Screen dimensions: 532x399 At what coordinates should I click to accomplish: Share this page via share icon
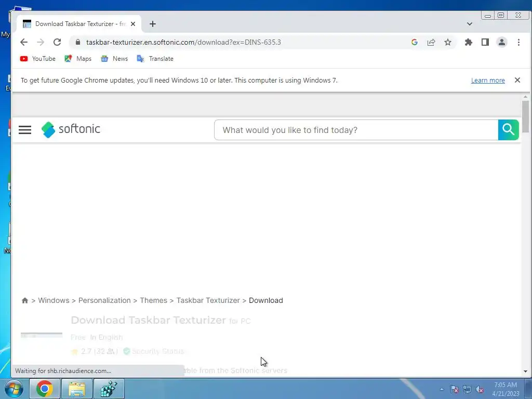431,42
